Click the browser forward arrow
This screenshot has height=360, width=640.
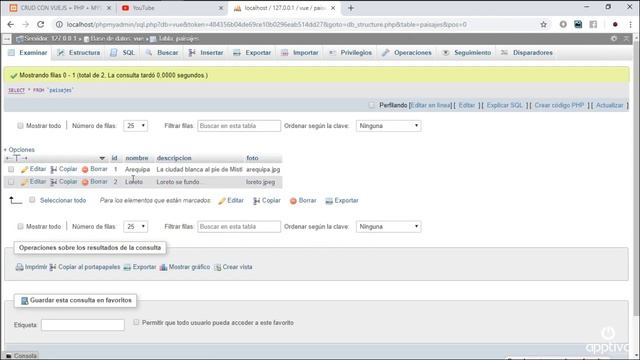(x=25, y=24)
